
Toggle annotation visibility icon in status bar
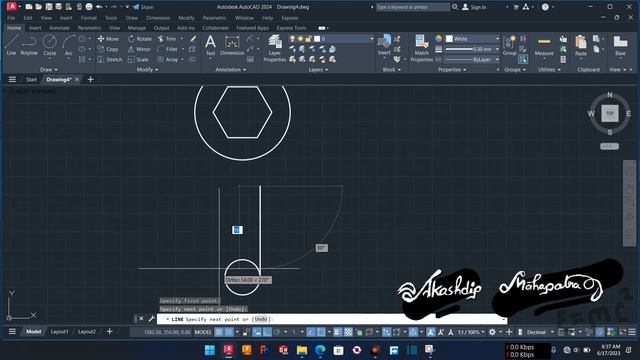[431, 332]
